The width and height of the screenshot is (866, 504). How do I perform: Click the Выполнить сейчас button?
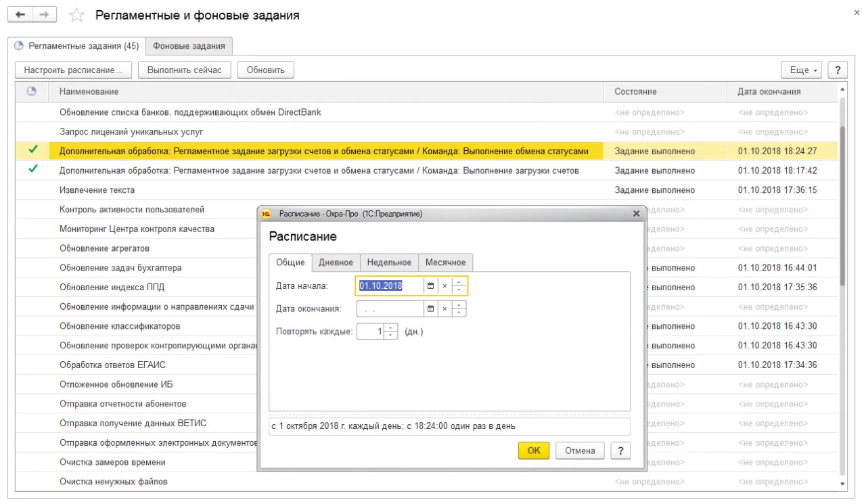tap(184, 70)
